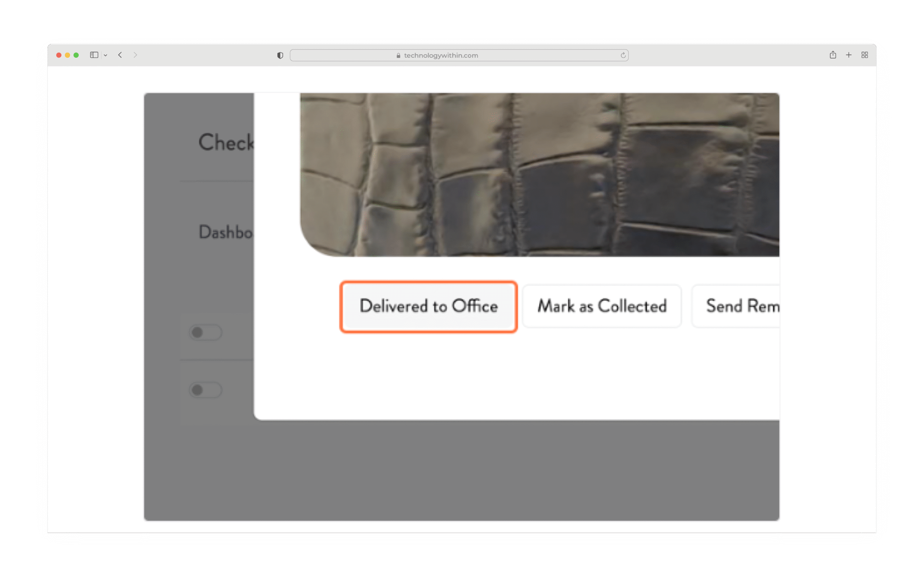The height and width of the screenshot is (582, 924).
Task: Enable the upper toggle switch
Action: point(205,332)
